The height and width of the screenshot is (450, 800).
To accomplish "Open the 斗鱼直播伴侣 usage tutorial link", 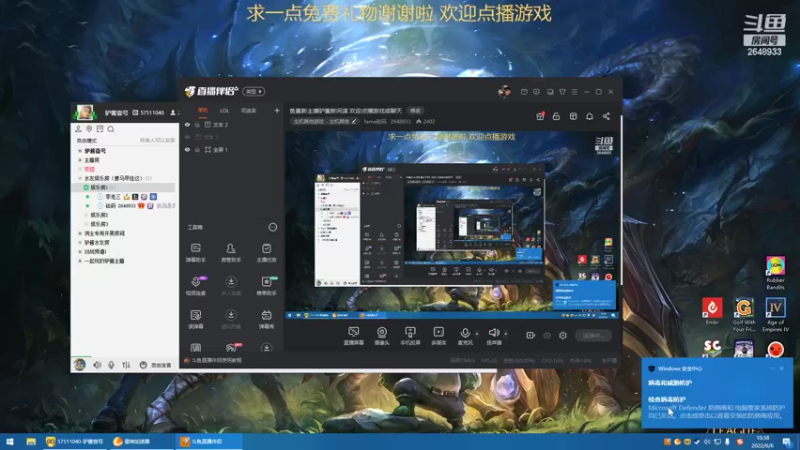I will point(216,360).
